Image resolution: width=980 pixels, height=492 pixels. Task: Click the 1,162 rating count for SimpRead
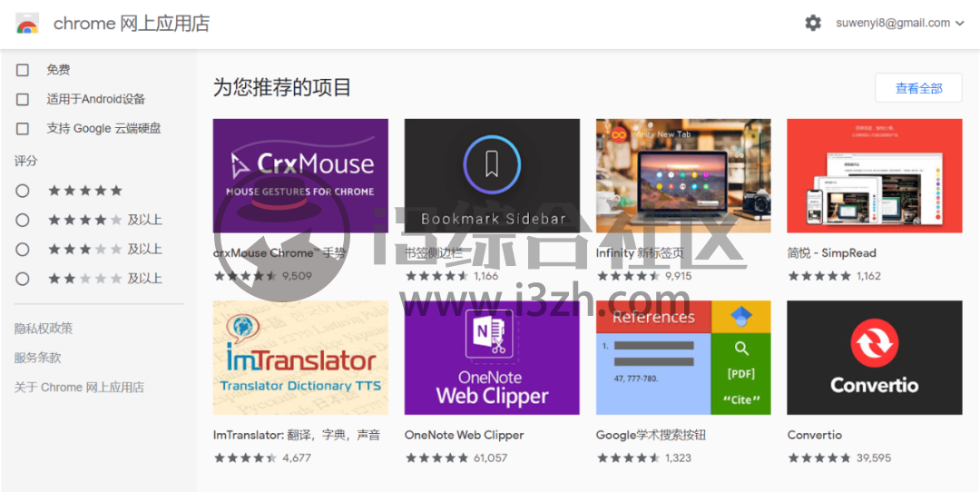pos(868,276)
